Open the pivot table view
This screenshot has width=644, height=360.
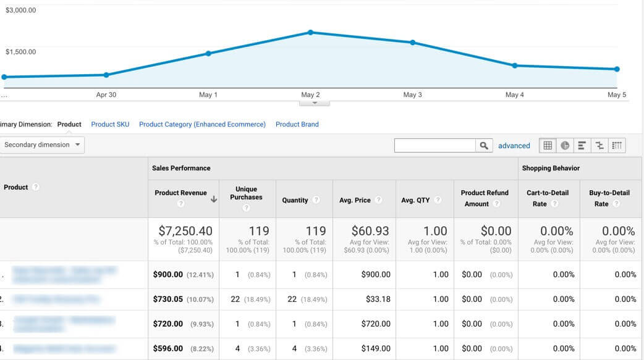pos(615,145)
